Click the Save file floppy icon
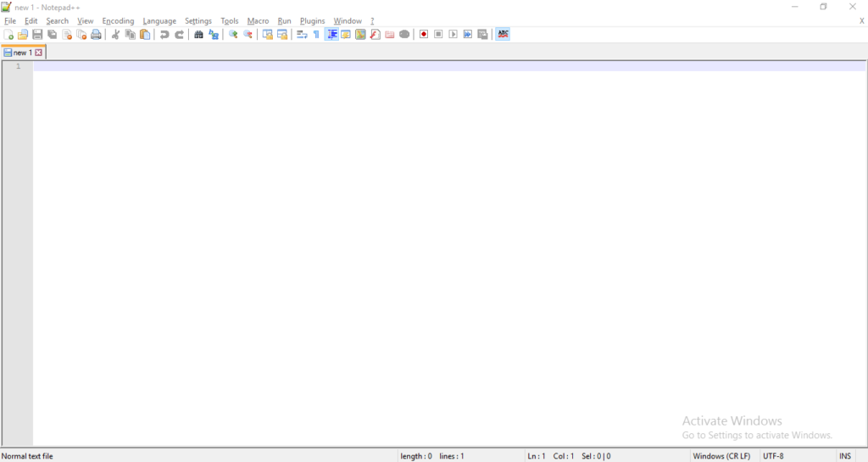 click(x=37, y=35)
